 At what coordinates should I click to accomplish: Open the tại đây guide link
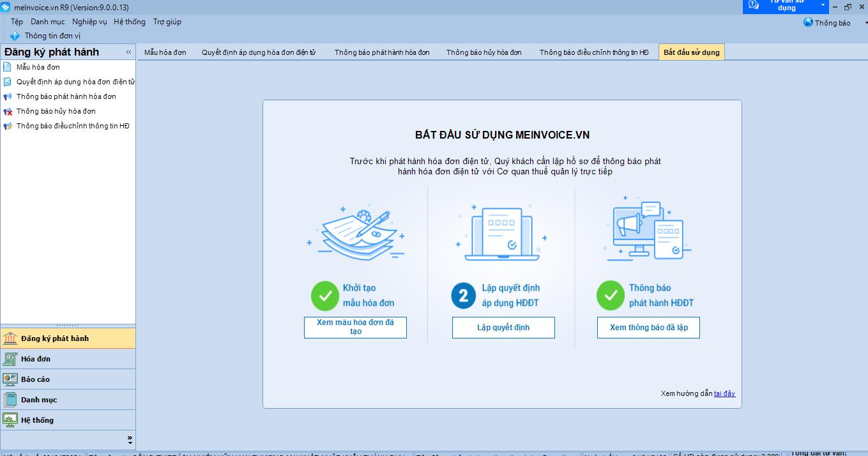click(x=724, y=393)
